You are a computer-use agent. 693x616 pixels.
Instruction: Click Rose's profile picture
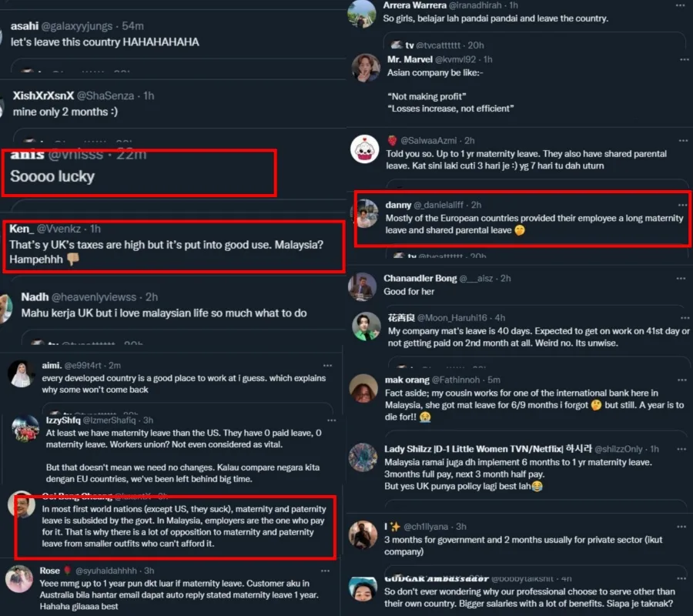[x=19, y=579]
